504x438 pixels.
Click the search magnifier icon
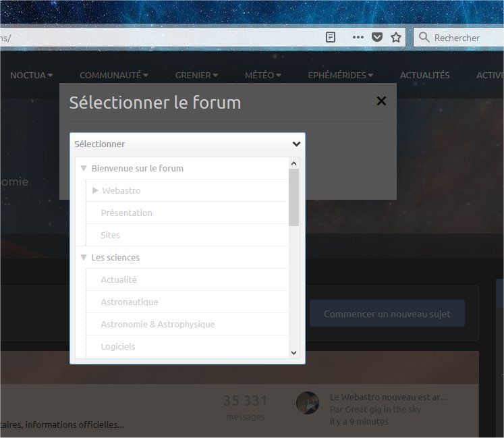pyautogui.click(x=424, y=37)
